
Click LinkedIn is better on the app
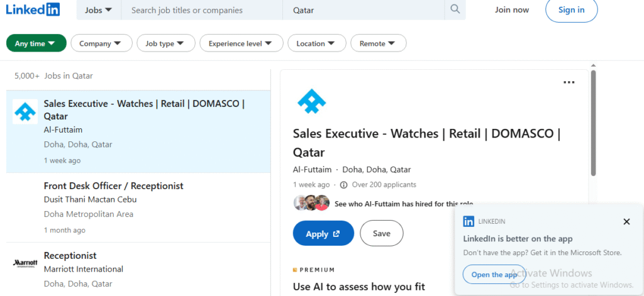(x=518, y=239)
